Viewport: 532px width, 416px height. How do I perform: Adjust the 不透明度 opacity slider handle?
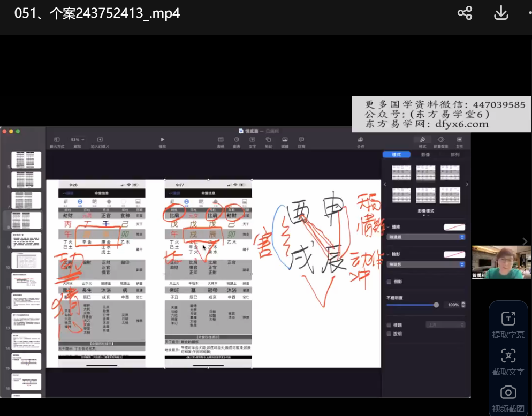click(x=436, y=305)
